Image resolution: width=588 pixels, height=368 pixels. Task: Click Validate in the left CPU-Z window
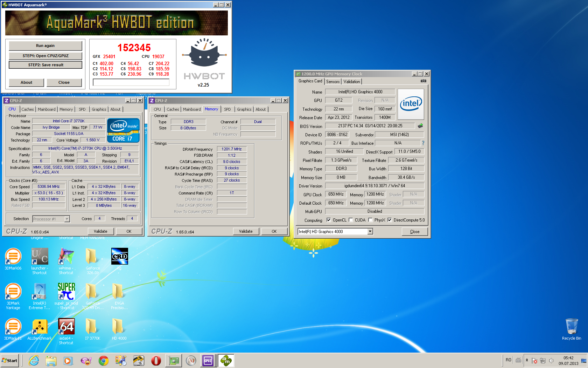(101, 231)
